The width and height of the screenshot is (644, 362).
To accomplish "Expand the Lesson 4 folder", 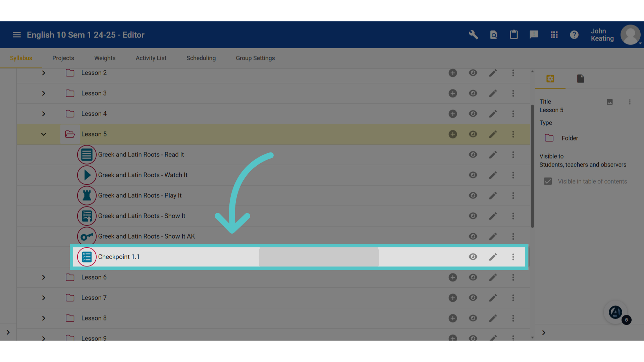I will (x=44, y=114).
